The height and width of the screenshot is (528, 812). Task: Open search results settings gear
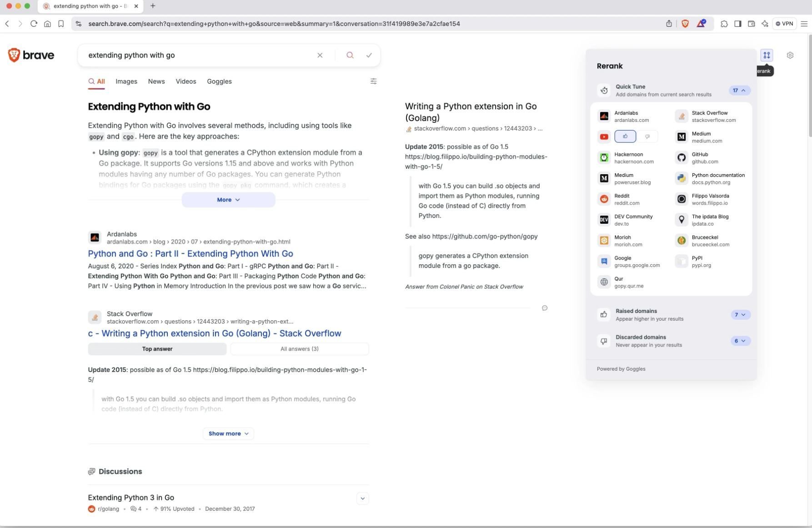click(x=790, y=55)
